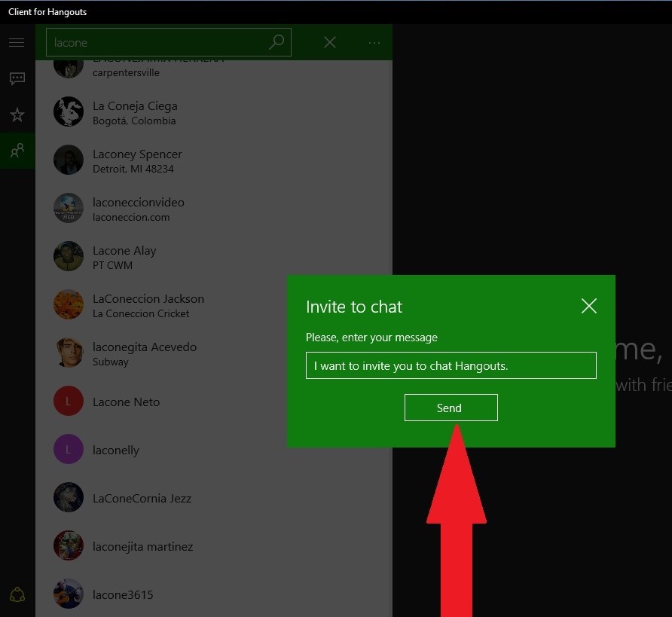Select contact name 'Lacone Alay'

click(x=124, y=251)
